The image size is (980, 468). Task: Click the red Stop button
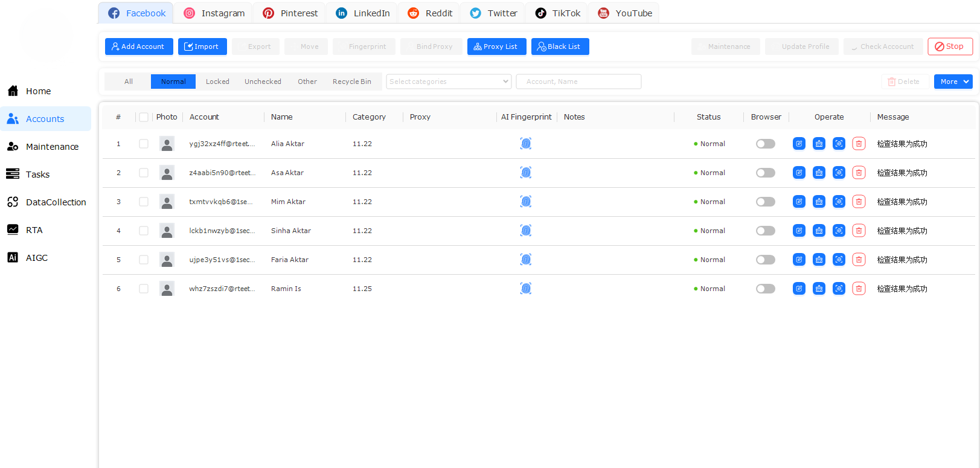950,46
